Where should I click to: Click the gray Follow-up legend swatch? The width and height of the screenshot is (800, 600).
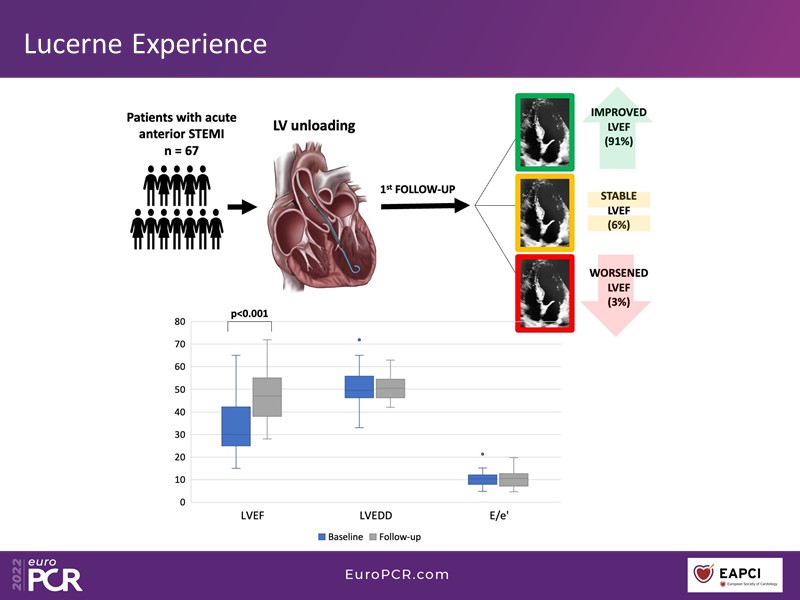click(374, 536)
